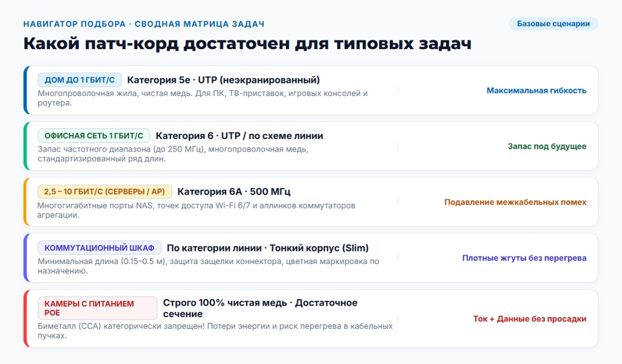622x364 pixels.
Task: Click description starting «Многопроволочная жила, чистая медь»
Action: (x=202, y=98)
